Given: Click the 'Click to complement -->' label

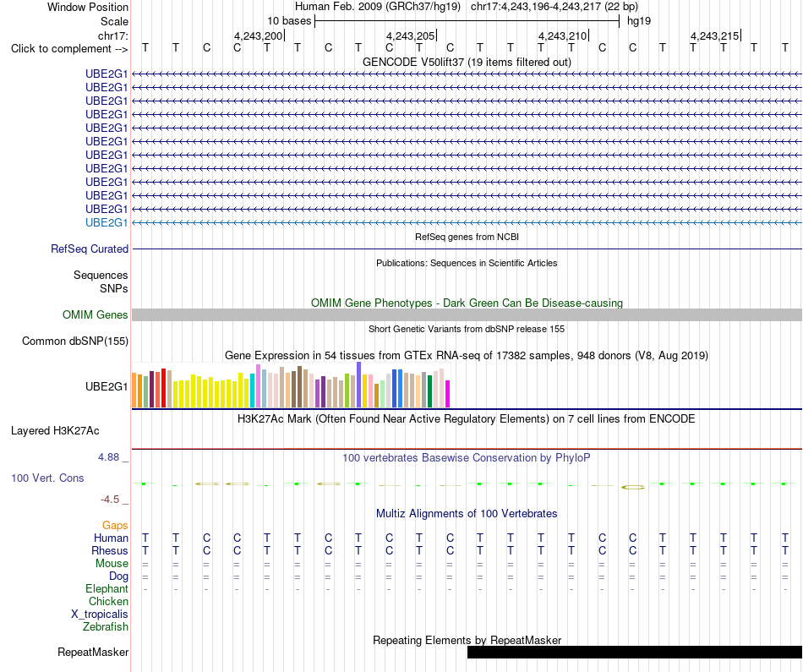Looking at the screenshot, I should [x=69, y=49].
